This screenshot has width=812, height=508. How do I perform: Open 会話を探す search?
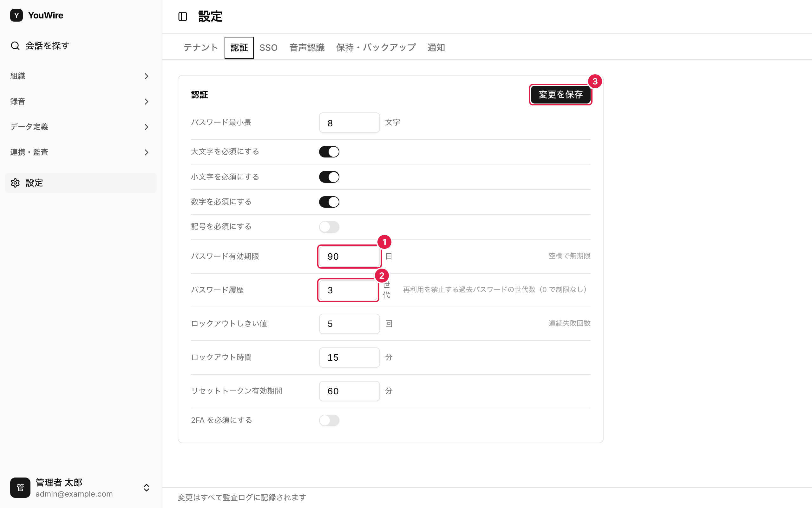tap(81, 46)
